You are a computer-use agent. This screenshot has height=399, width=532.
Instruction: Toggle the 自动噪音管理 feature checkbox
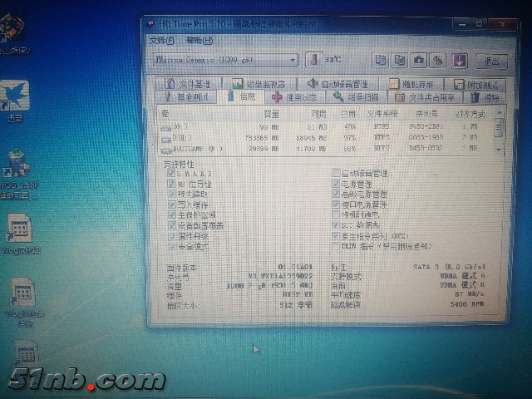(336, 174)
